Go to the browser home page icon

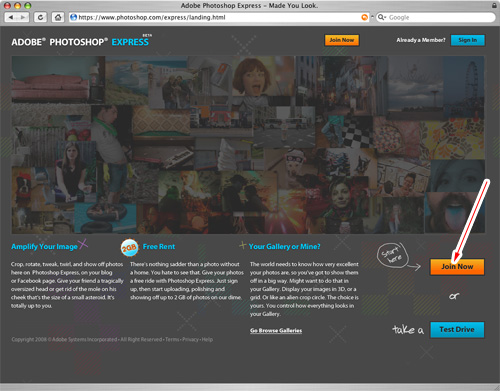click(x=58, y=17)
